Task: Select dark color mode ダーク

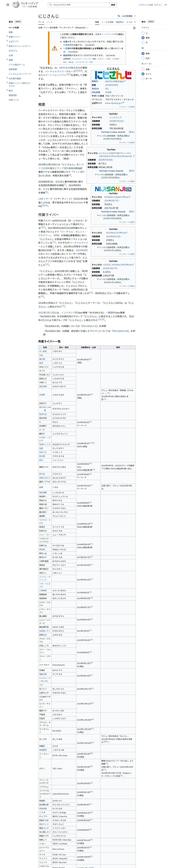Action: [x=143, y=79]
